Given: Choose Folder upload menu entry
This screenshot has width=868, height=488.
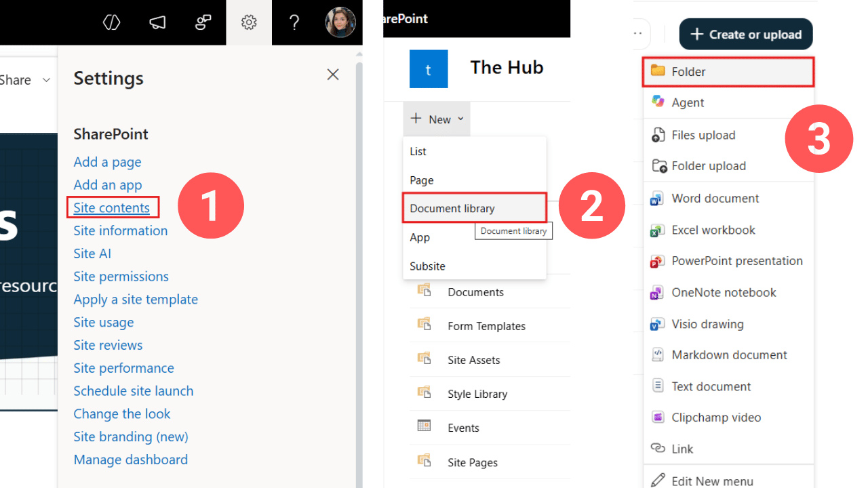Looking at the screenshot, I should click(x=728, y=166).
